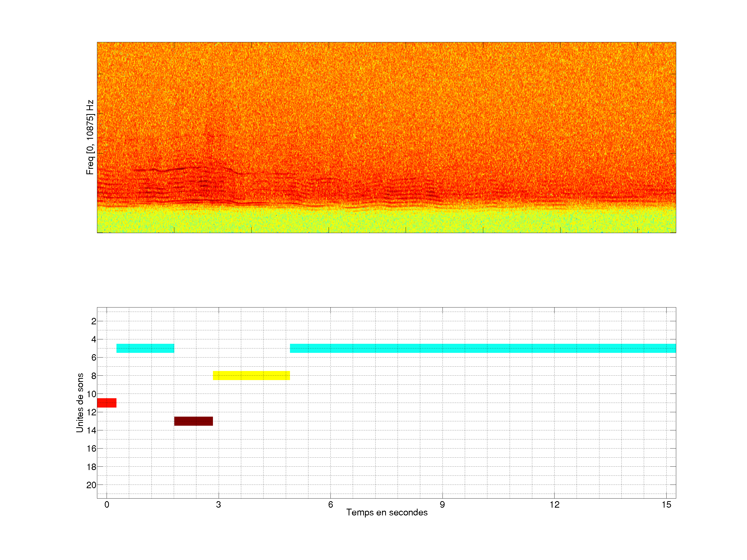This screenshot has height=560, width=747.
Task: Click the x-axis tick label 3
Action: tap(218, 505)
